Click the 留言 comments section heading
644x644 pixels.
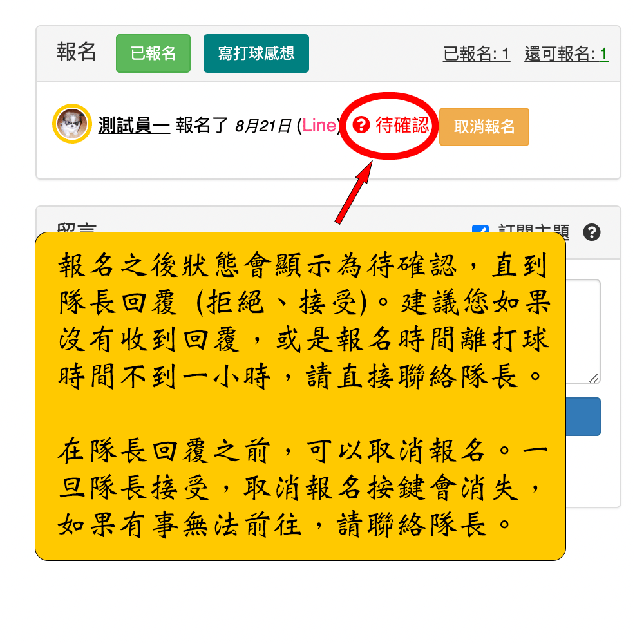click(77, 228)
